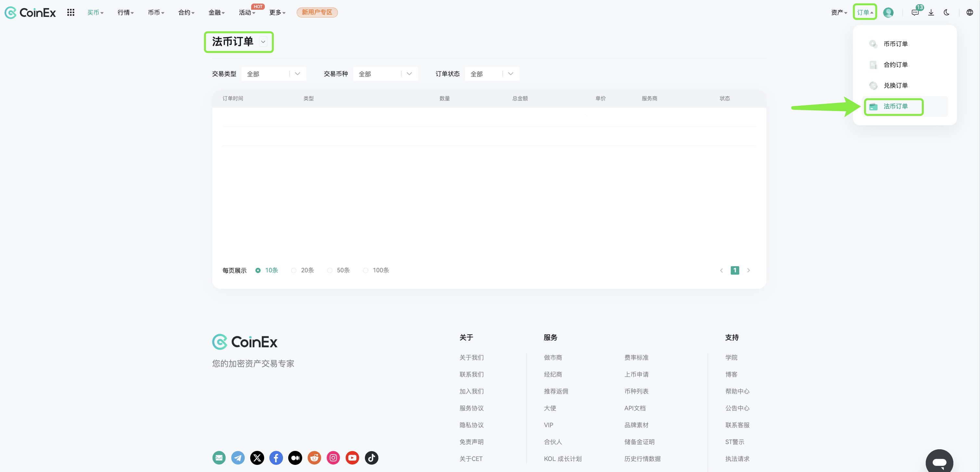Select 50条 per page option
The image size is (980, 472).
339,270
